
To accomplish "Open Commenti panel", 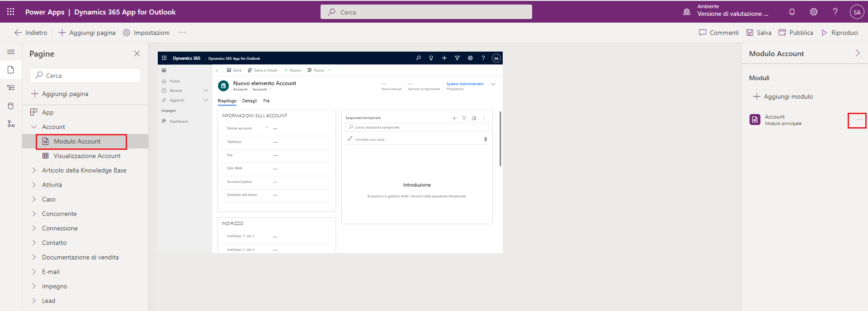I will click(719, 33).
